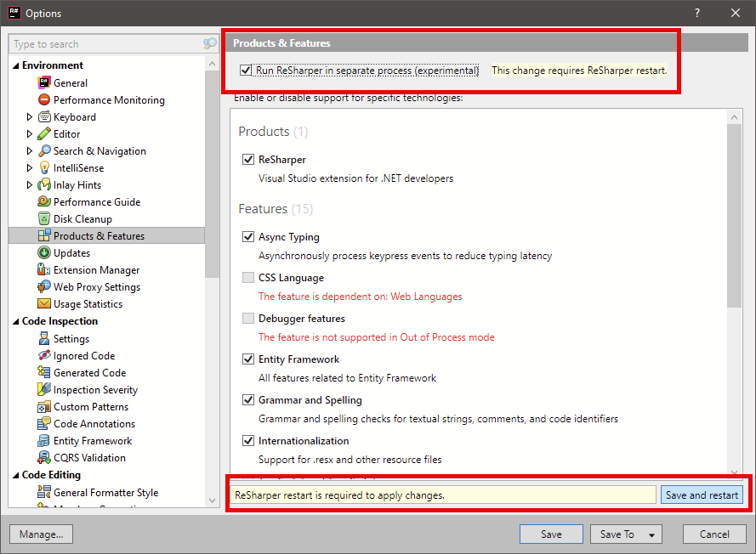
Task: Toggle the CSS Language checkbox
Action: [247, 278]
